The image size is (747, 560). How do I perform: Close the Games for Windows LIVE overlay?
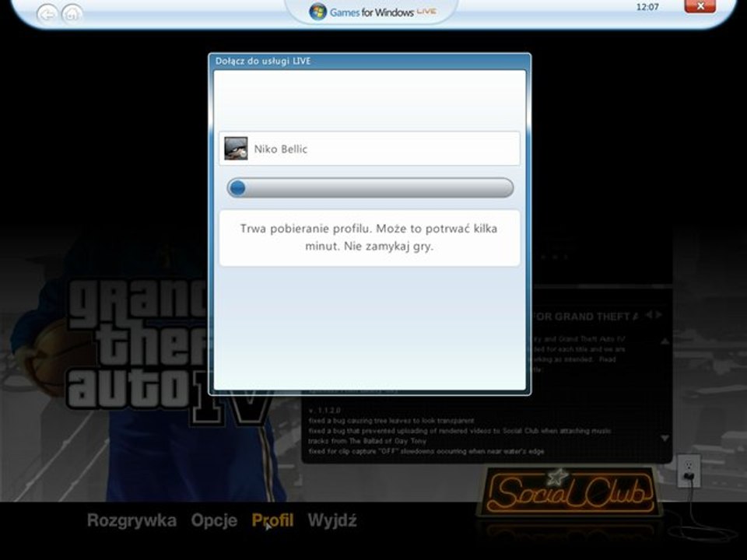(x=700, y=6)
